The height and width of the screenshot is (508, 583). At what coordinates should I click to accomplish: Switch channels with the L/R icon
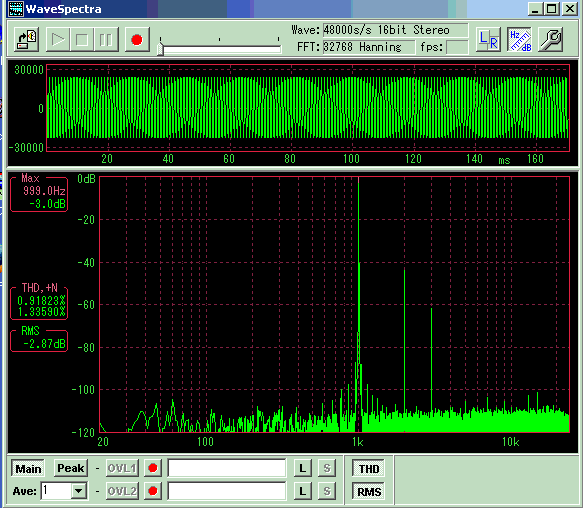coord(489,39)
